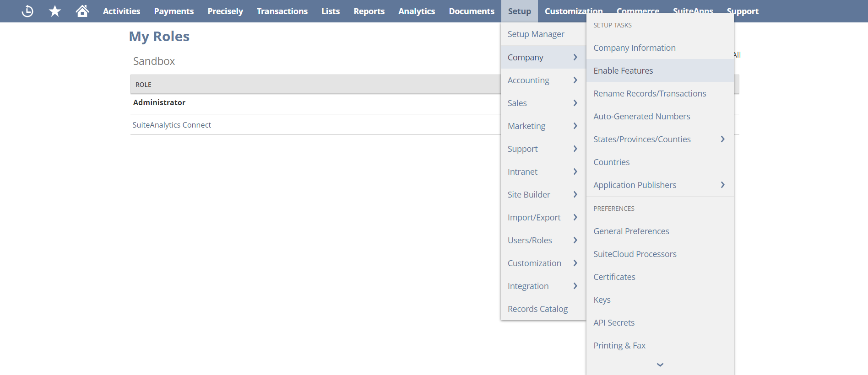The height and width of the screenshot is (375, 868).
Task: Select Enable Features menu item
Action: click(x=623, y=70)
